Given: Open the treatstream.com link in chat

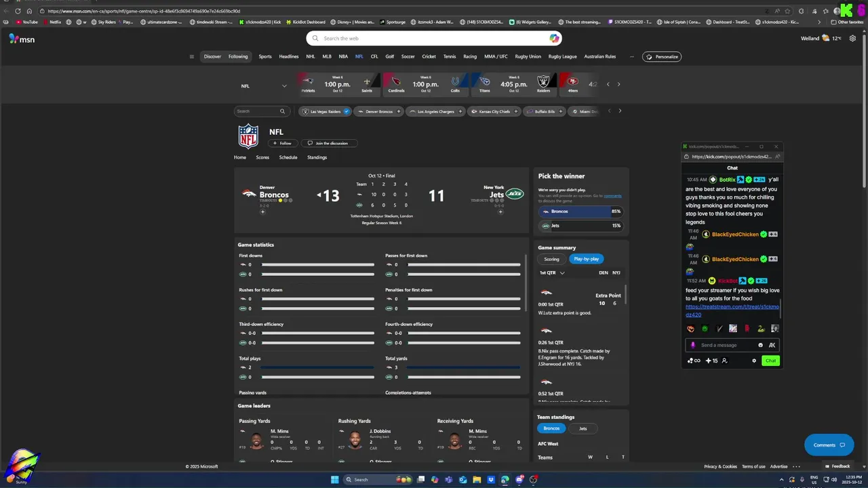Looking at the screenshot, I should [732, 311].
